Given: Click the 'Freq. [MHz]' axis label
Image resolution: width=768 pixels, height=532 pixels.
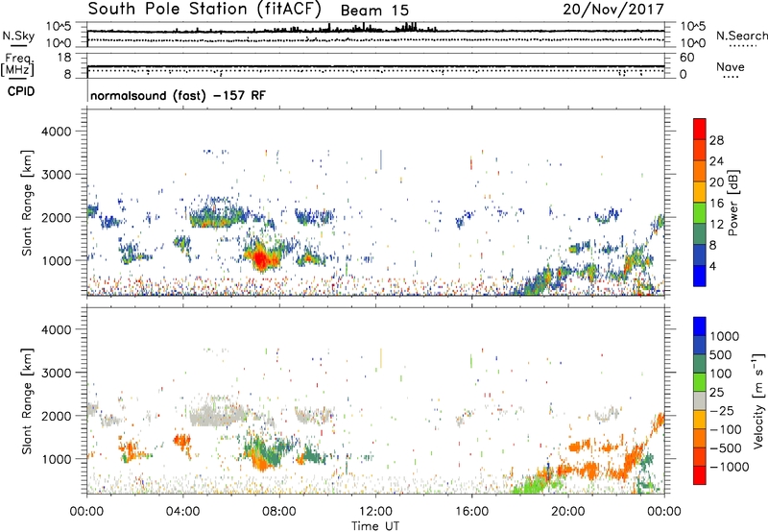Looking at the screenshot, I should [x=17, y=64].
